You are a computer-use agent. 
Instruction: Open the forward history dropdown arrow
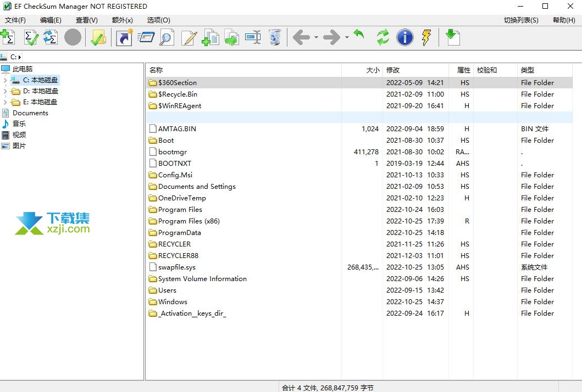coord(347,37)
